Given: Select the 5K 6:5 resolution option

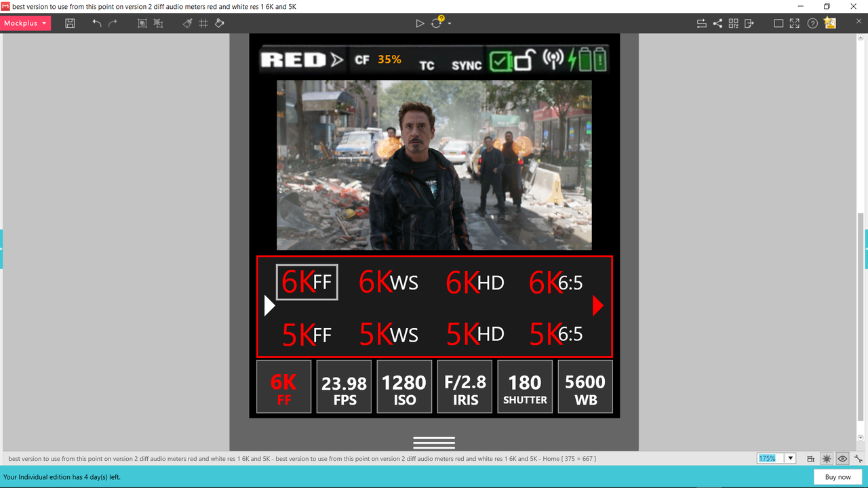Looking at the screenshot, I should (x=556, y=335).
